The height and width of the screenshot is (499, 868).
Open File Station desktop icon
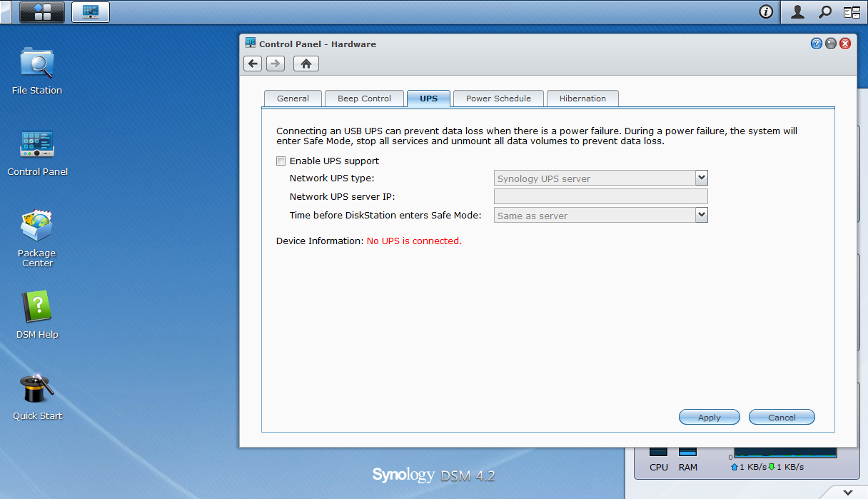coord(37,71)
